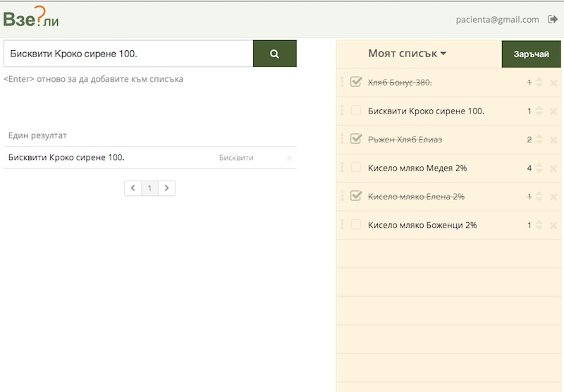
Task: Uncheck Хляб Бонус 380. checkbox
Action: point(356,82)
